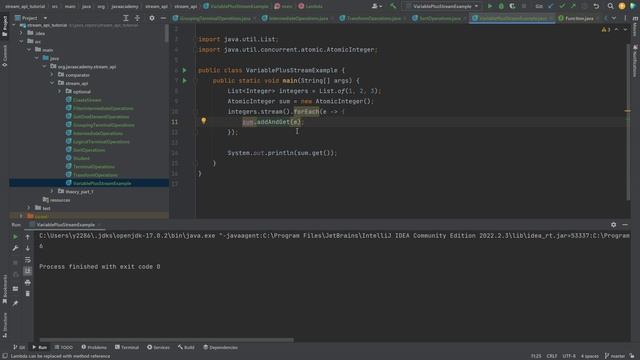Open the user account icon in toolbar
Screen dimensions: 640x360
click(x=376, y=6)
